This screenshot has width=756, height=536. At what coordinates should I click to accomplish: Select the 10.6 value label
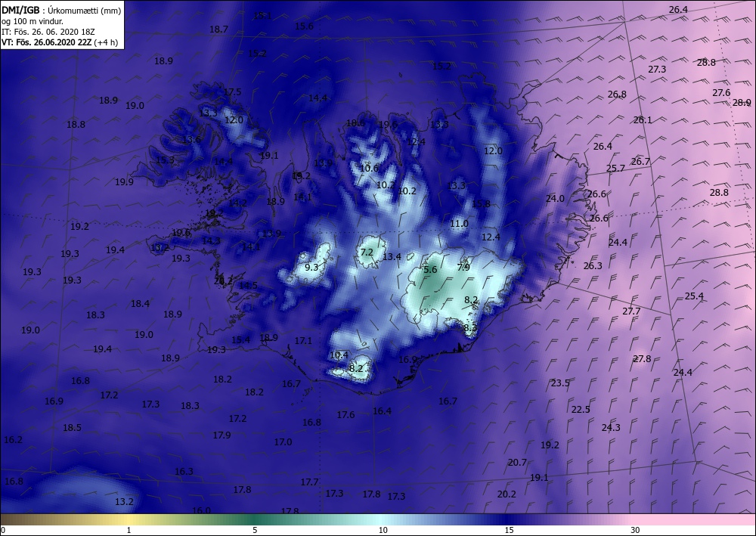(369, 169)
